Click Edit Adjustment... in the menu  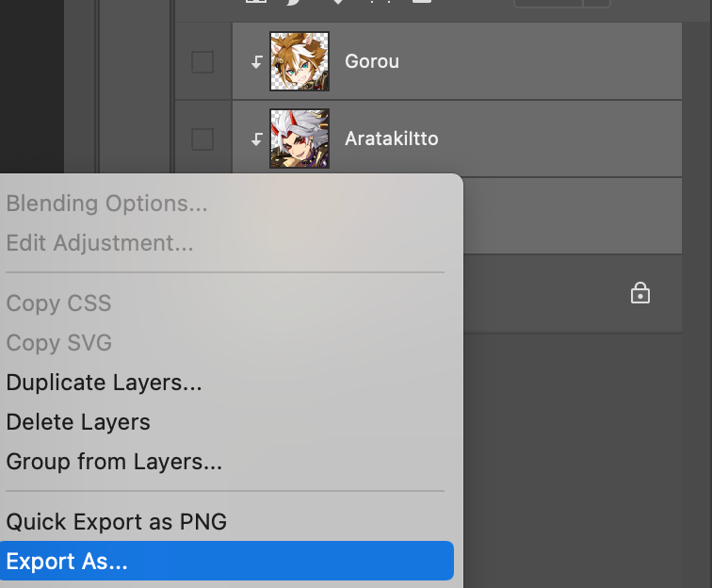pos(100,243)
